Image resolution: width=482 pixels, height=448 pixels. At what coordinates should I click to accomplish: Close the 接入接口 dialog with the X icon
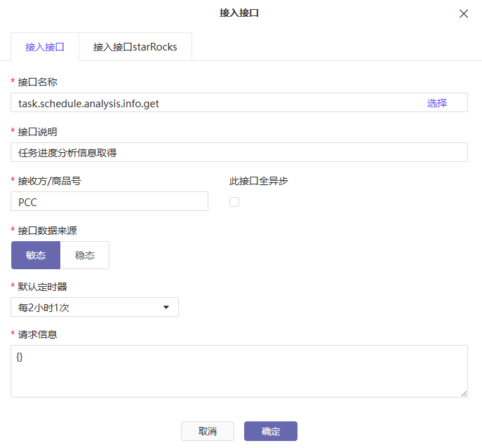(x=464, y=13)
